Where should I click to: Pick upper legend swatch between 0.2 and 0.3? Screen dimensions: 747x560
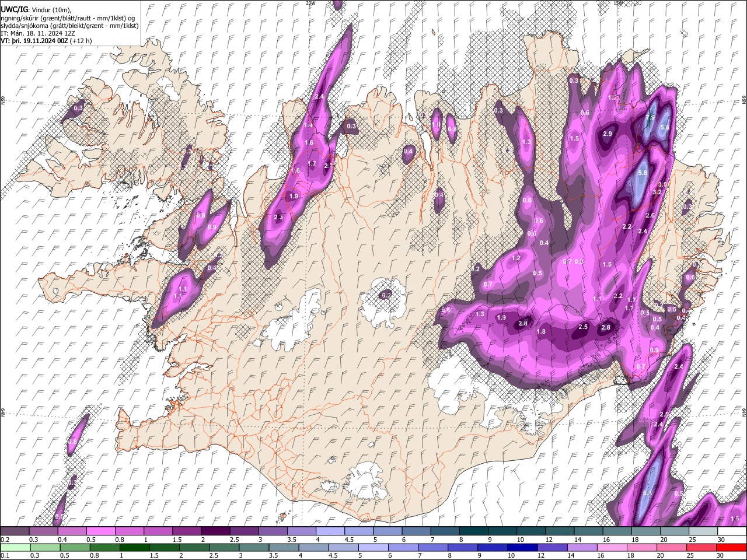pos(15,531)
